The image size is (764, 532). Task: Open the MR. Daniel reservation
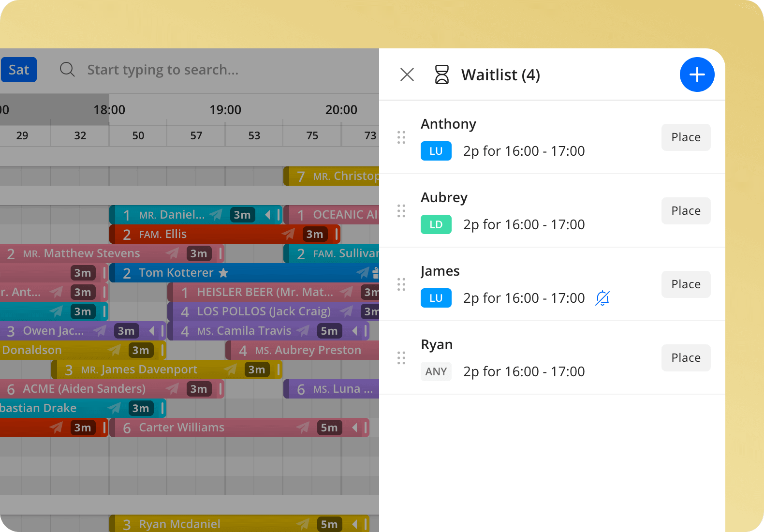196,215
